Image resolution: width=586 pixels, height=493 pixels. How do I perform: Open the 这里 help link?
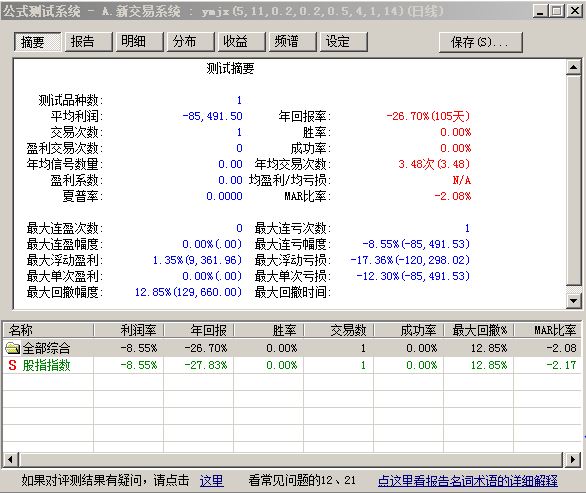[212, 481]
